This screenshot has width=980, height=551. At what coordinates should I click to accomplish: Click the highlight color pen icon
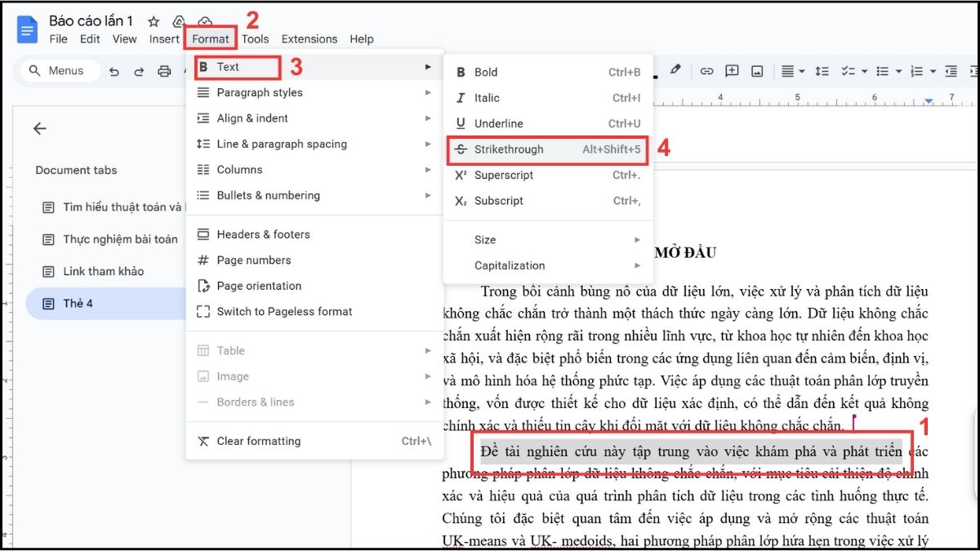click(675, 70)
